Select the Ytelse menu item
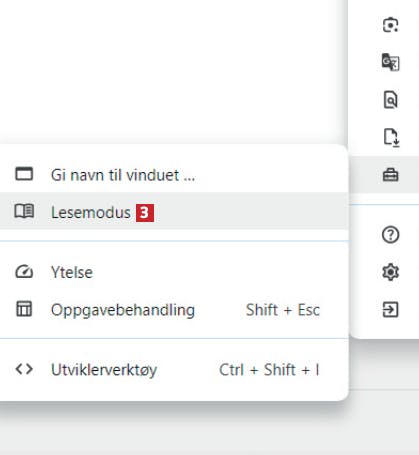 (174, 272)
